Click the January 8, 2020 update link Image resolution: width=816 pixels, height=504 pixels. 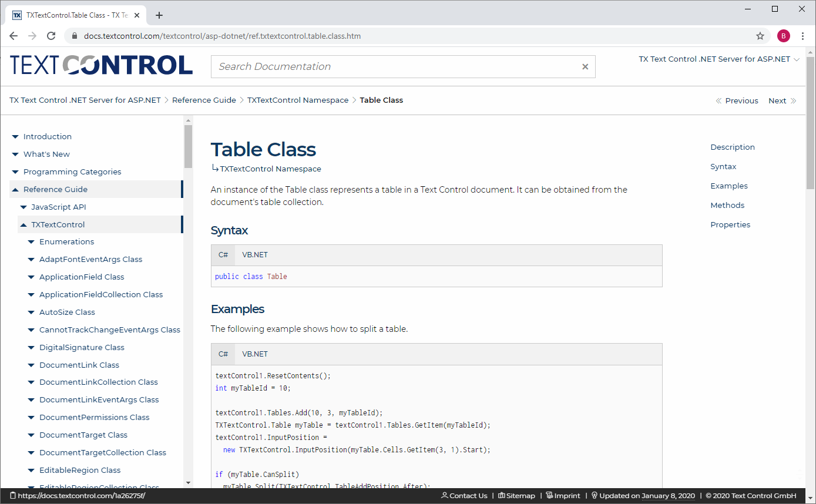pyautogui.click(x=668, y=496)
